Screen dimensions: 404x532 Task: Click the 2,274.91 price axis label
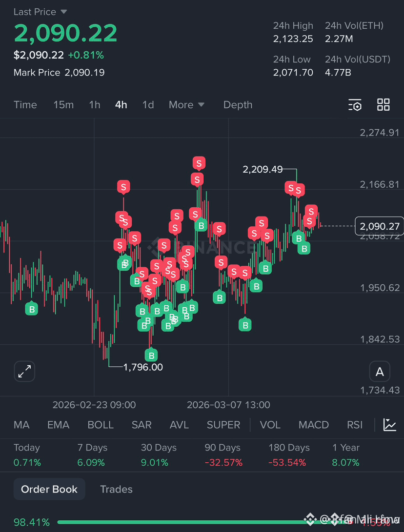point(380,132)
